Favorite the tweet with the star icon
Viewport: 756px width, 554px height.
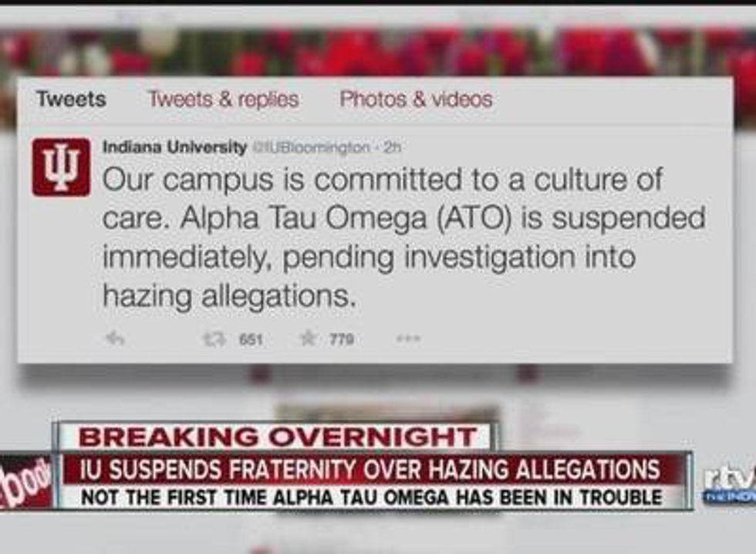pos(308,339)
